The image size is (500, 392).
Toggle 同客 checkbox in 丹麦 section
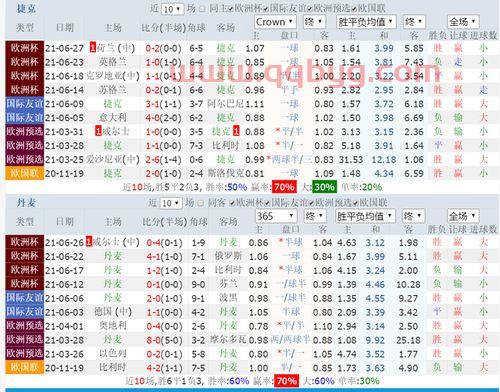click(x=201, y=203)
